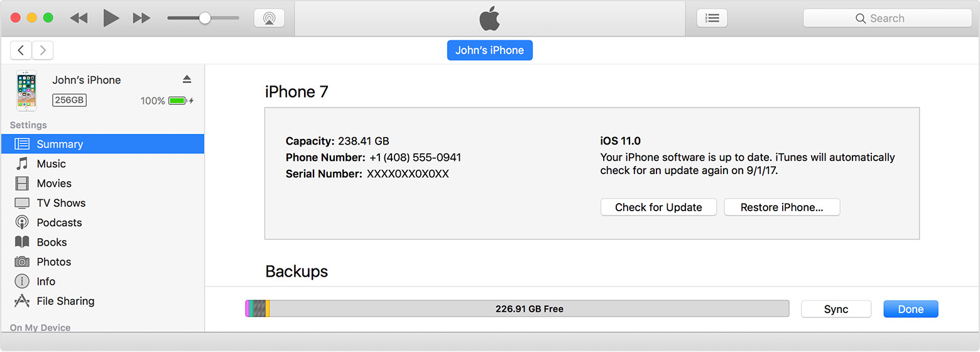The image size is (980, 352).
Task: Open the TV Shows sync settings
Action: tap(102, 203)
